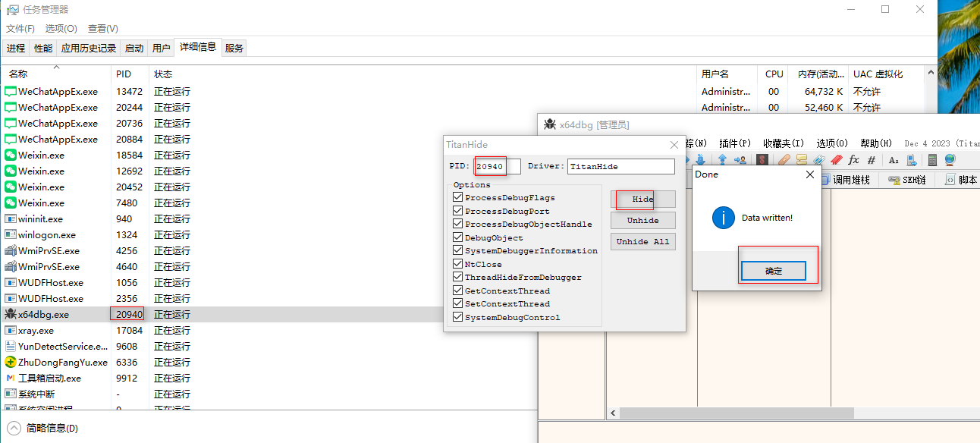Click the Call Stack tab icon in x64dbg
980x443 pixels.
click(825, 180)
